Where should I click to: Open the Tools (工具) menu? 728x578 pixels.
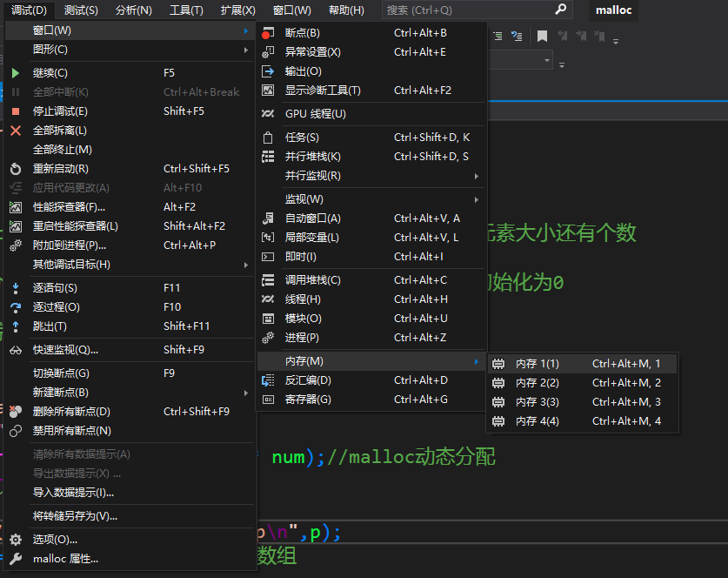(x=186, y=10)
